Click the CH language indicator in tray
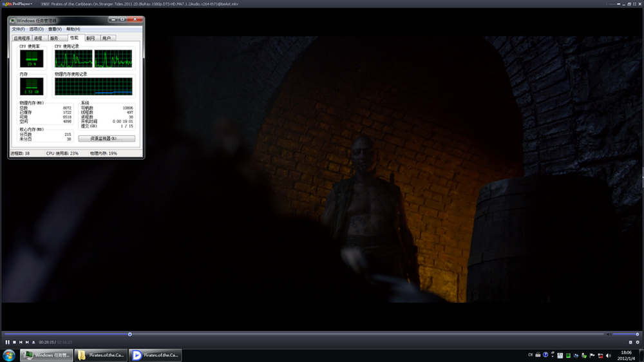644x362 pixels. [x=530, y=355]
